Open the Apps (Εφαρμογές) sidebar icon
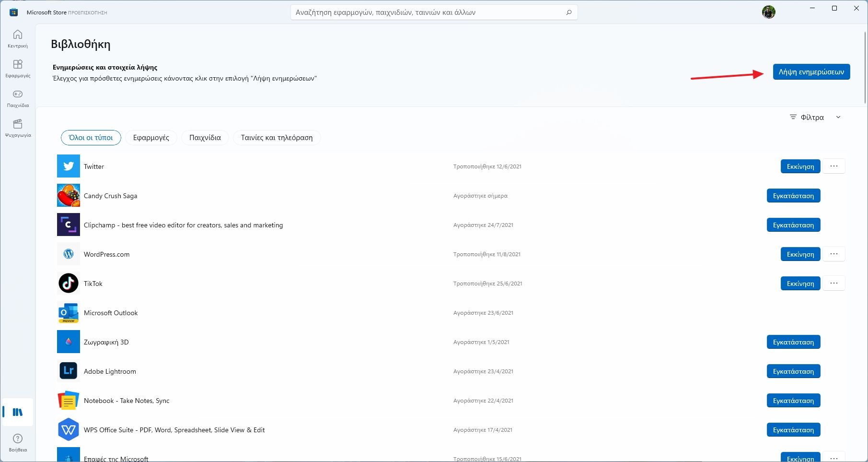 point(18,68)
